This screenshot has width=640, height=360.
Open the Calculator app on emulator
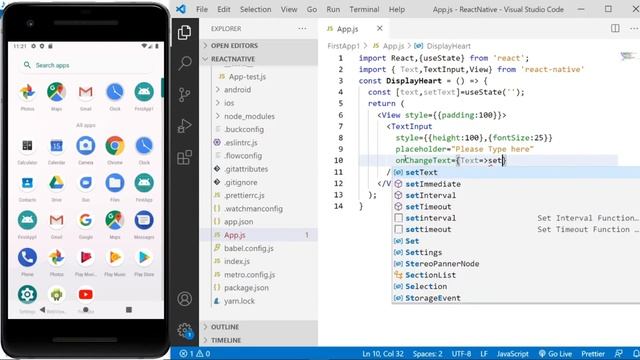click(27, 146)
